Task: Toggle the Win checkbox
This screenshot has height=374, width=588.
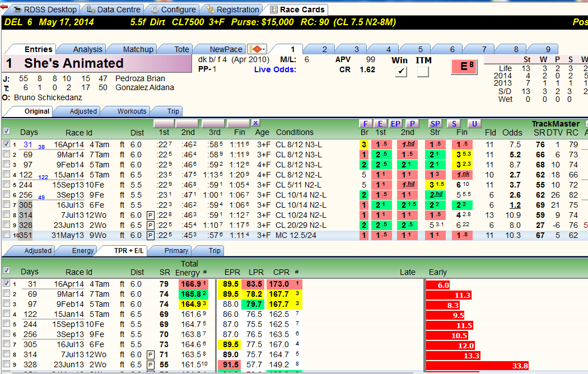Action: click(x=402, y=71)
